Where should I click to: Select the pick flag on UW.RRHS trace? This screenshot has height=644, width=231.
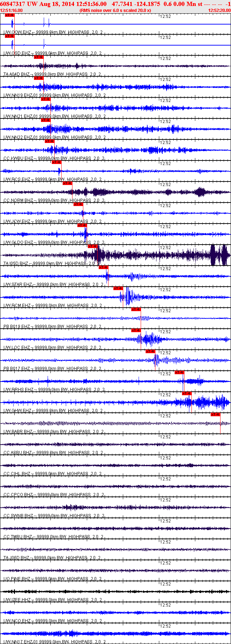tap(179, 372)
